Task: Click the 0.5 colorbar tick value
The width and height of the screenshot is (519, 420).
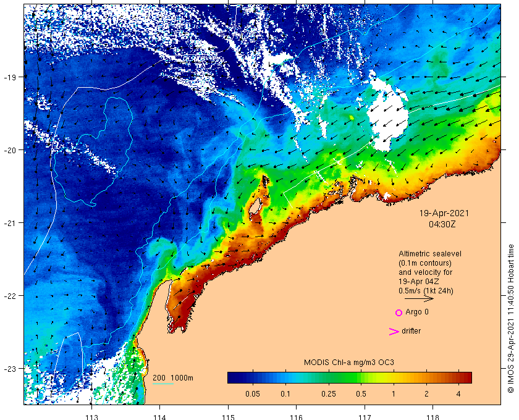Action: tap(361, 394)
